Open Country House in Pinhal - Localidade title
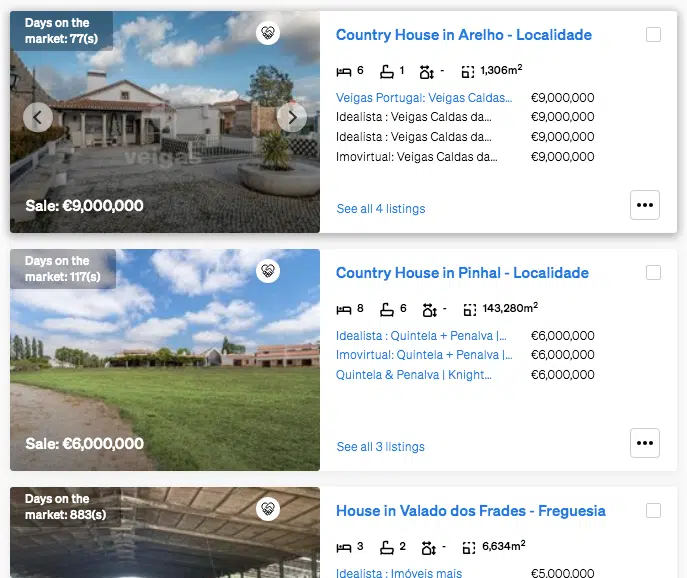687x578 pixels. (462, 273)
